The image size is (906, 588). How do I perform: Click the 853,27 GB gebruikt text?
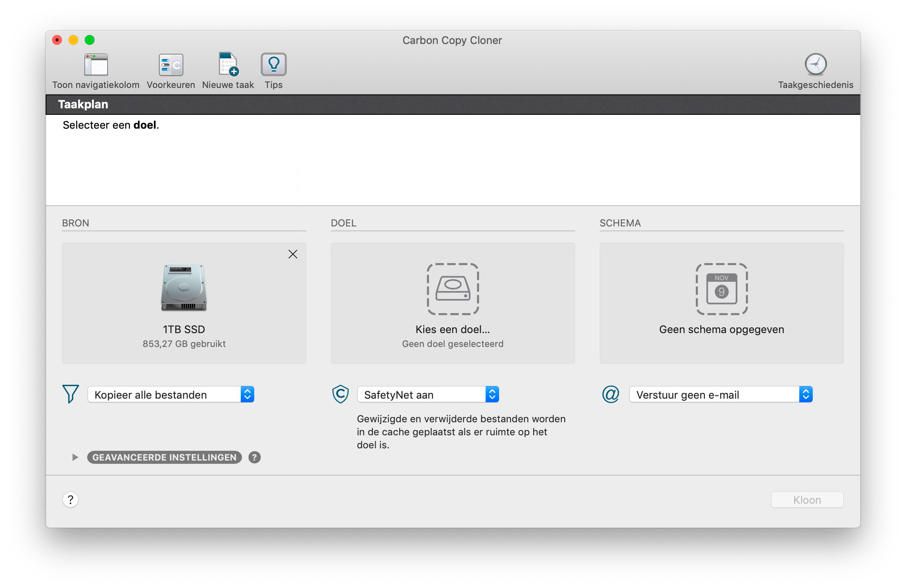(184, 344)
